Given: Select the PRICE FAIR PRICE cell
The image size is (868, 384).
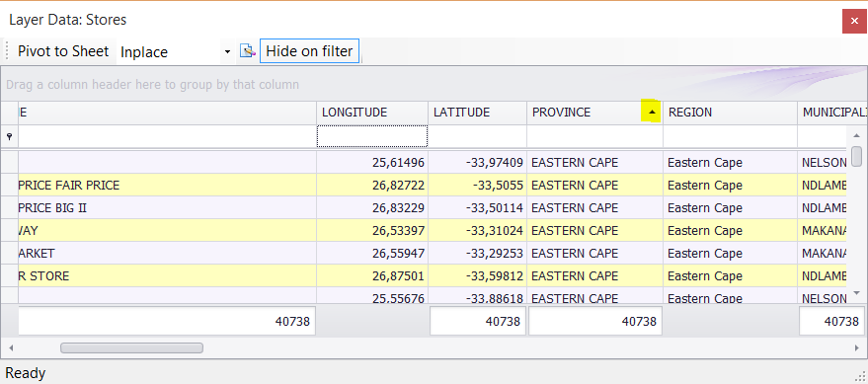Looking at the screenshot, I should tap(167, 186).
